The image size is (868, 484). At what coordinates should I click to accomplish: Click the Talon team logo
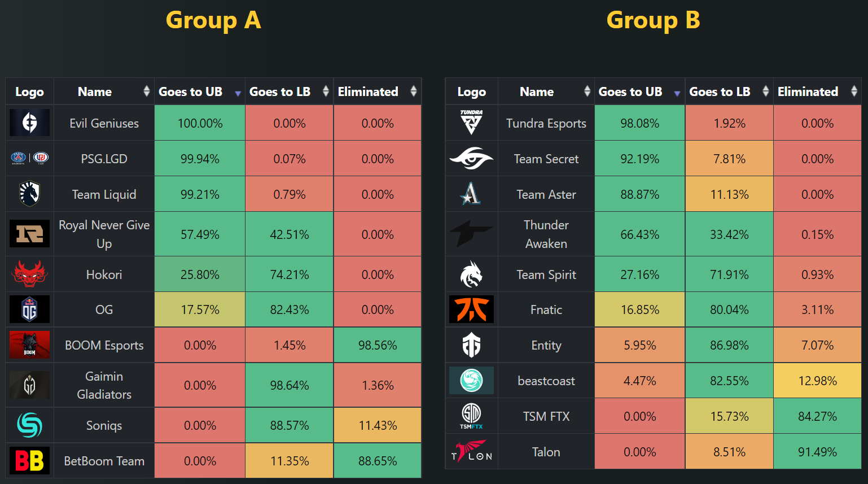471,452
